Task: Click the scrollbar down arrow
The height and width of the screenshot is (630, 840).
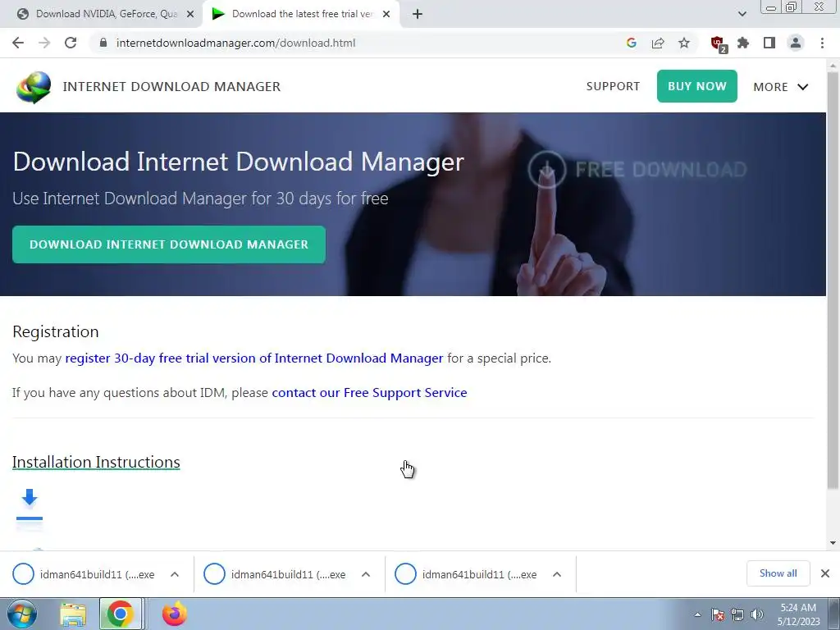Action: 833,543
